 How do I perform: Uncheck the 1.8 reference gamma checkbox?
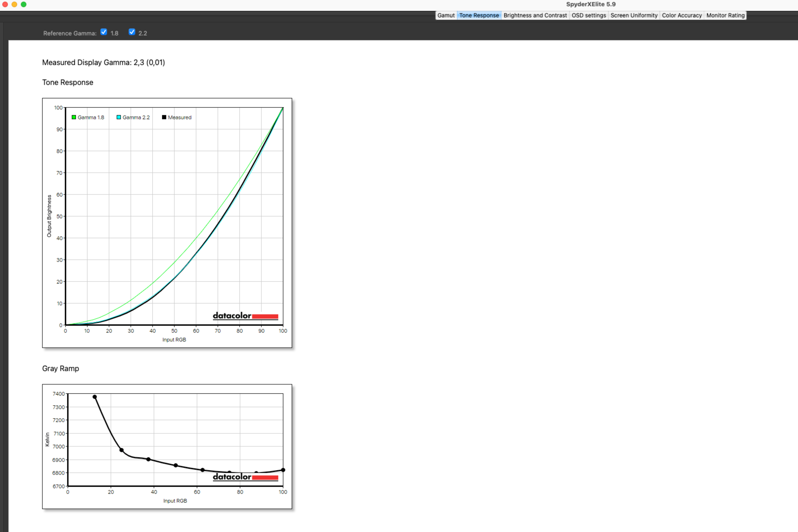coord(104,32)
